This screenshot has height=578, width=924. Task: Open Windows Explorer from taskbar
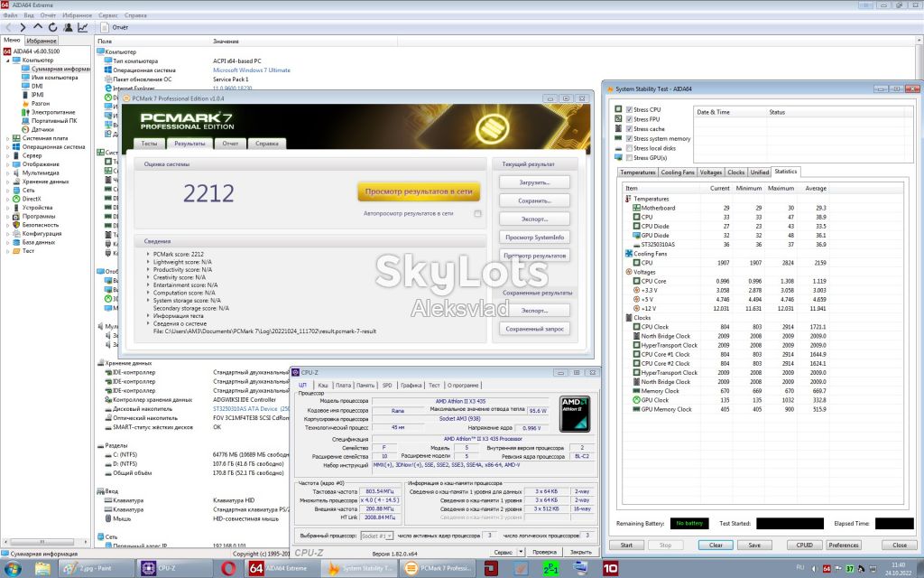pyautogui.click(x=42, y=569)
